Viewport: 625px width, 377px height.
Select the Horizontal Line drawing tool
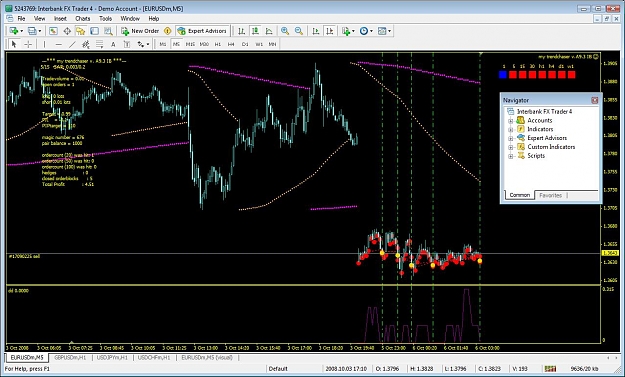click(59, 44)
